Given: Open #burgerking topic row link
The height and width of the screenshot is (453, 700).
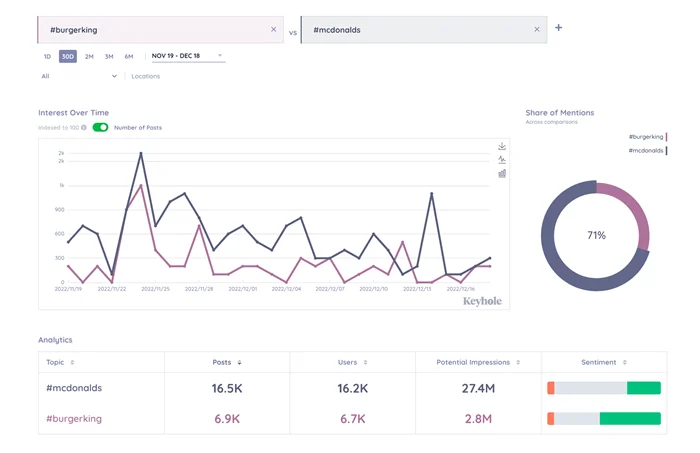Looking at the screenshot, I should point(74,419).
